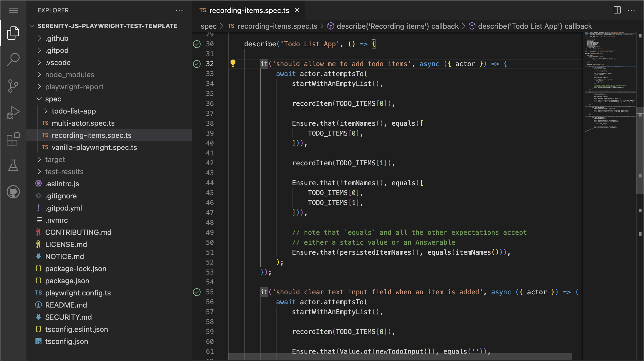The width and height of the screenshot is (644, 361).
Task: Click the breadcrumb describe('Recording items') callback
Action: [x=397, y=26]
